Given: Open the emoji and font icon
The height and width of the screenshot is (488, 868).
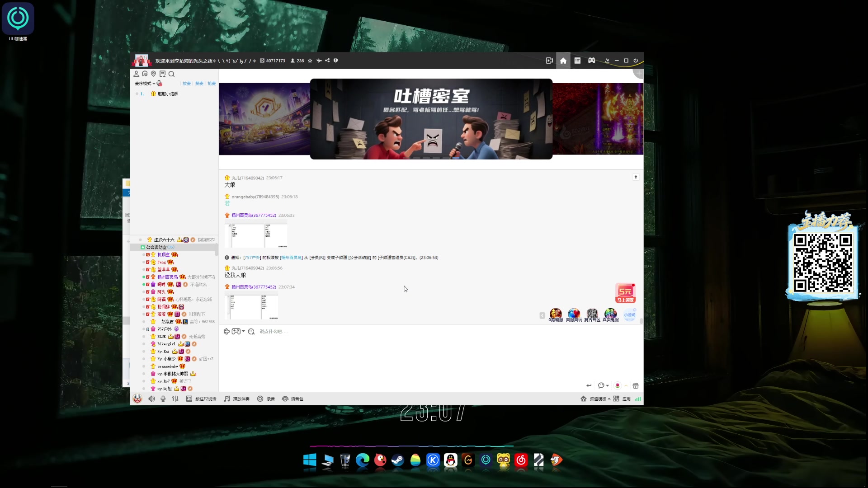Looking at the screenshot, I should 251,332.
